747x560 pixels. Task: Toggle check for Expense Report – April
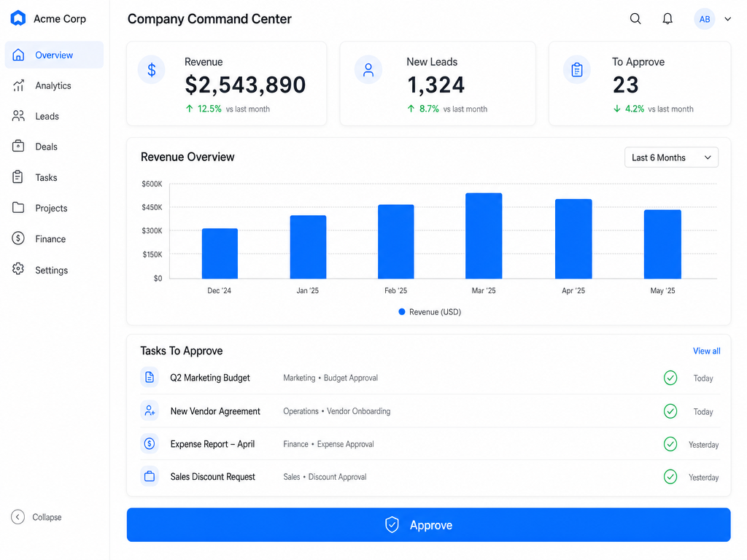tap(670, 444)
